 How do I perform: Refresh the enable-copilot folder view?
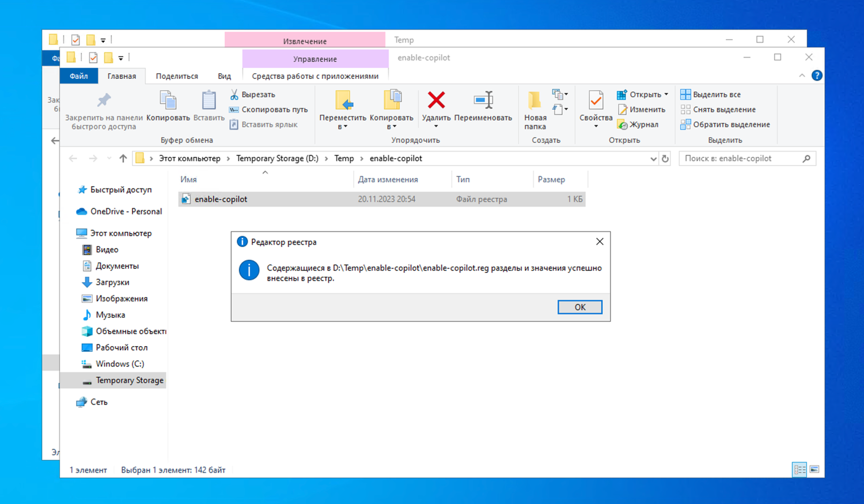[665, 158]
